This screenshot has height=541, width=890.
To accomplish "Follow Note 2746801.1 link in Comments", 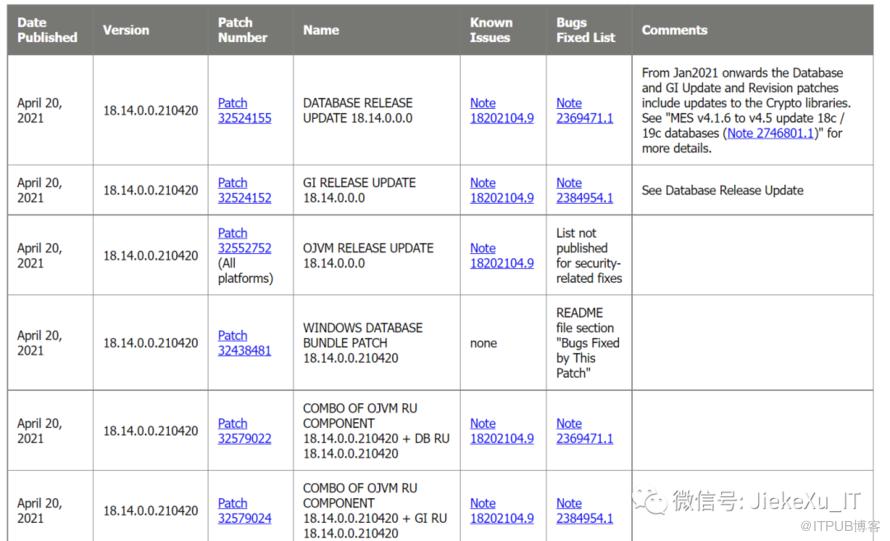I will point(771,133).
